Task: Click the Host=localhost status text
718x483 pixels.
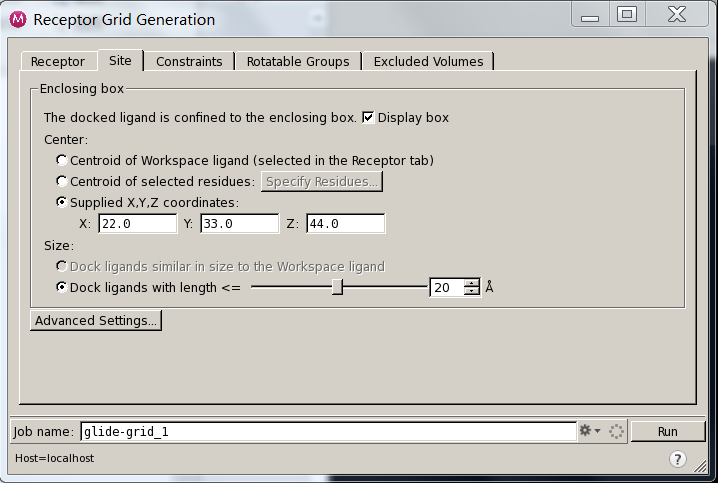Action: pyautogui.click(x=54, y=458)
